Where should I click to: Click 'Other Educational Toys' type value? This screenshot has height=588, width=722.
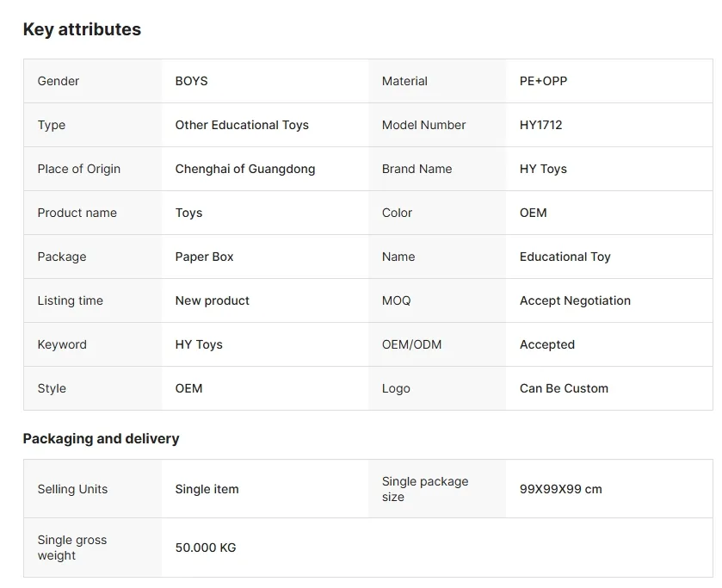coord(241,125)
